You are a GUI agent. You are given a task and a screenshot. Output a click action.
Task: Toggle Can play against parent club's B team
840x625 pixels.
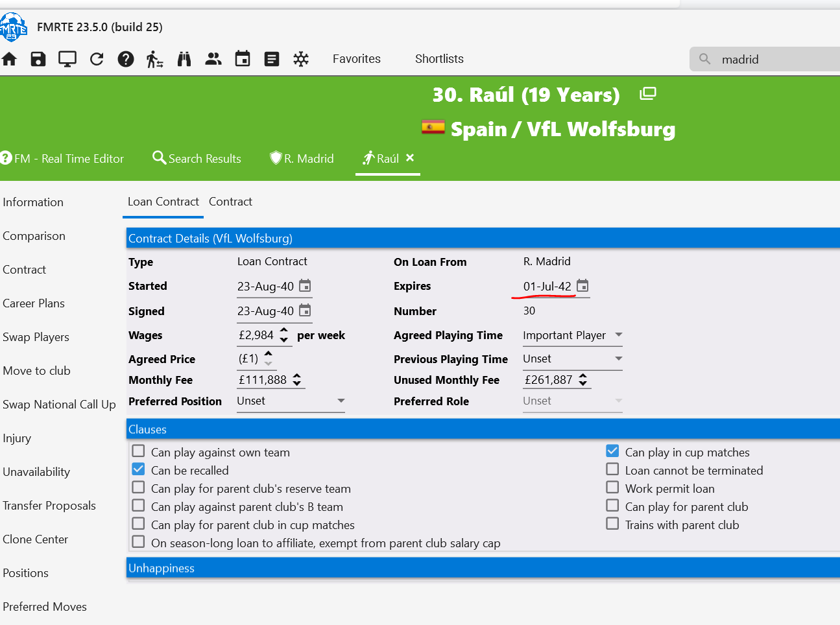coord(138,505)
